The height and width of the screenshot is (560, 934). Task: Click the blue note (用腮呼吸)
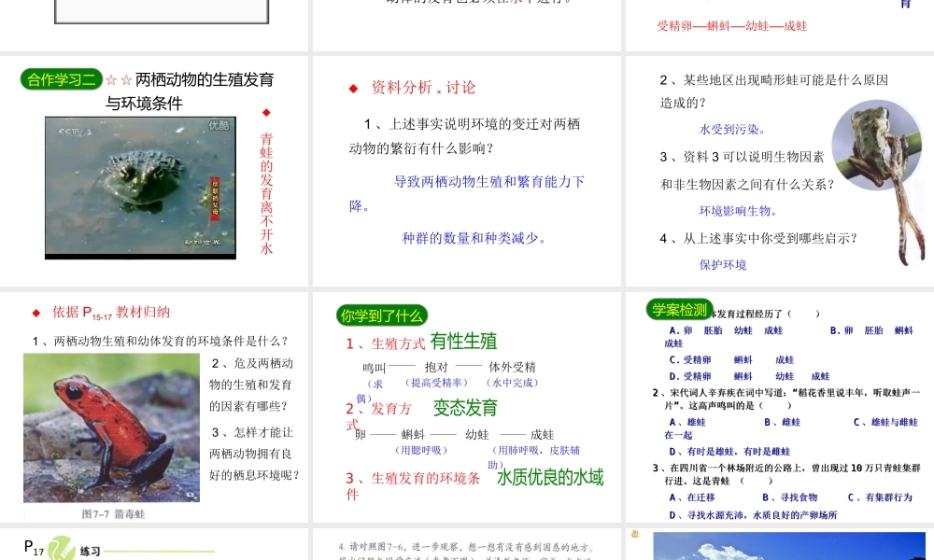click(420, 451)
